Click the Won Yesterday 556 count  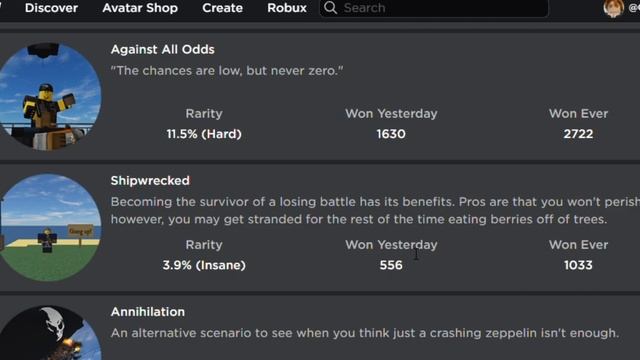[391, 265]
